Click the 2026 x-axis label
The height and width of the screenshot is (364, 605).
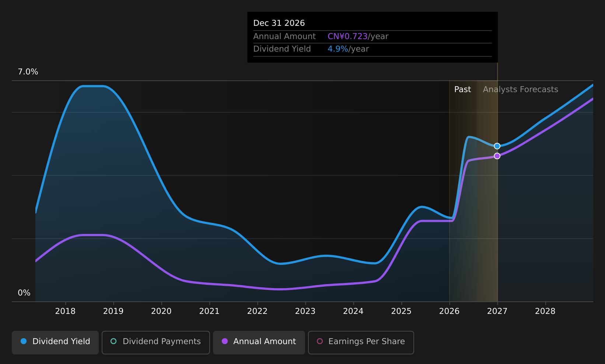click(x=450, y=311)
